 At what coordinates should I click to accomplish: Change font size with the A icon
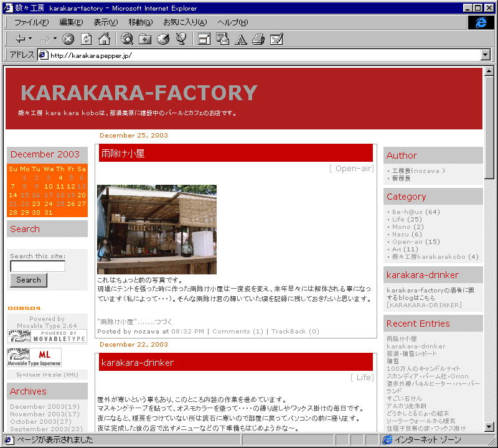click(241, 39)
